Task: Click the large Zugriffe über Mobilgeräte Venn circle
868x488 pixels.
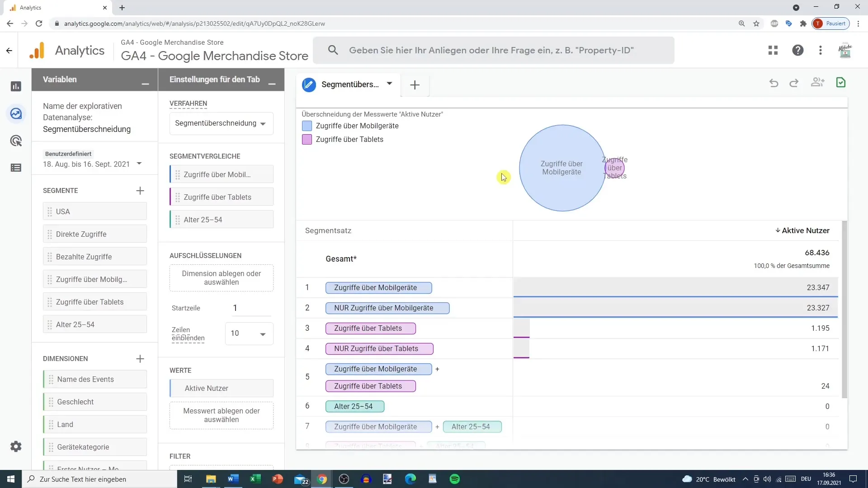Action: tap(562, 168)
